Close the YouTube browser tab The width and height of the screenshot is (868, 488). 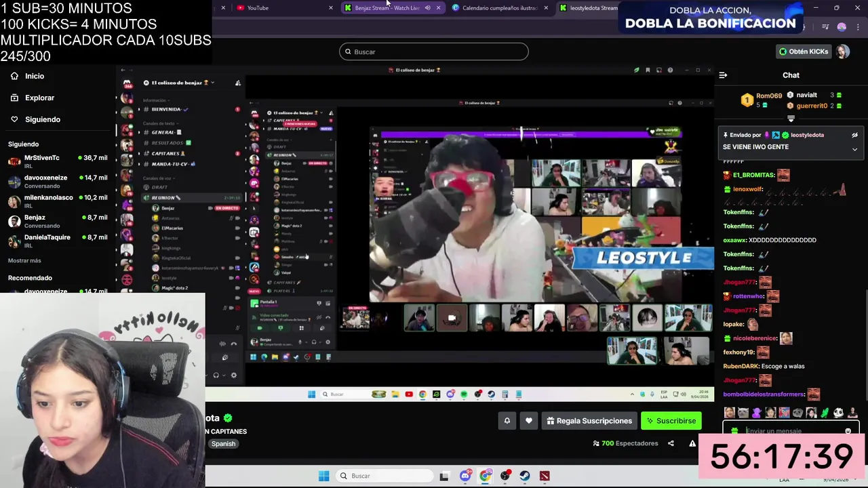331,7
